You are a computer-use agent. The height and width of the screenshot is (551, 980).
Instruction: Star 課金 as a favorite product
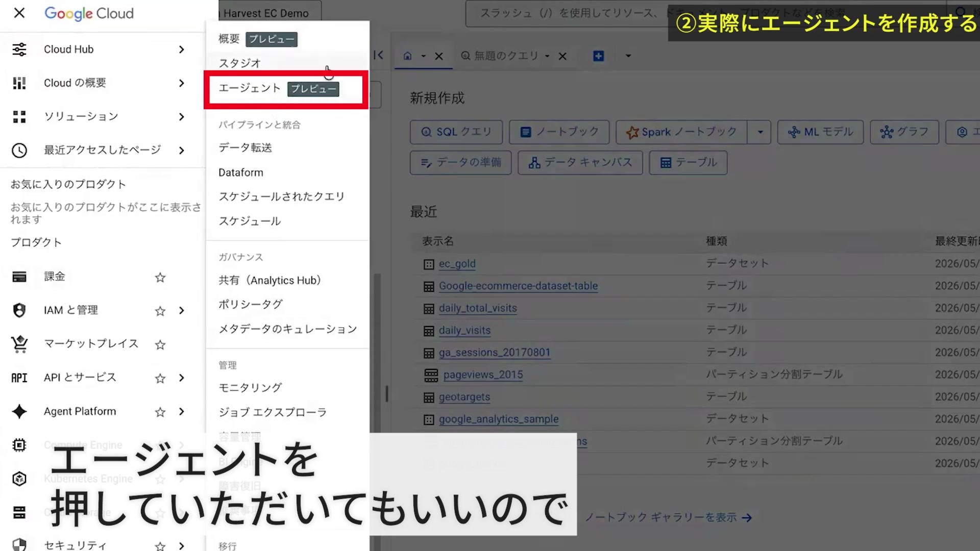tap(160, 277)
